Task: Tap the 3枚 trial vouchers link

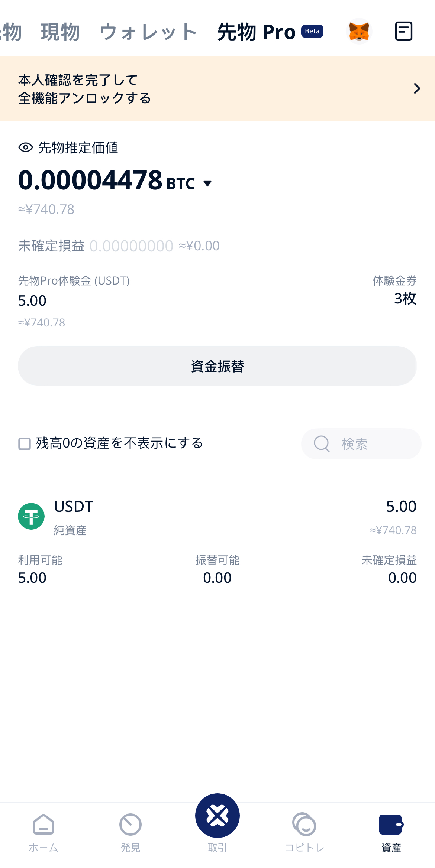Action: coord(405,299)
